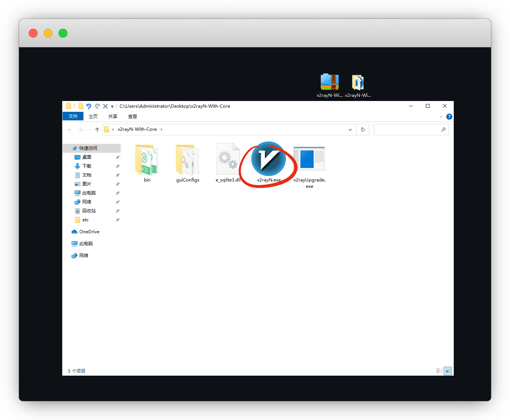The image size is (510, 420).
Task: Select the bin folder icon
Action: [147, 160]
